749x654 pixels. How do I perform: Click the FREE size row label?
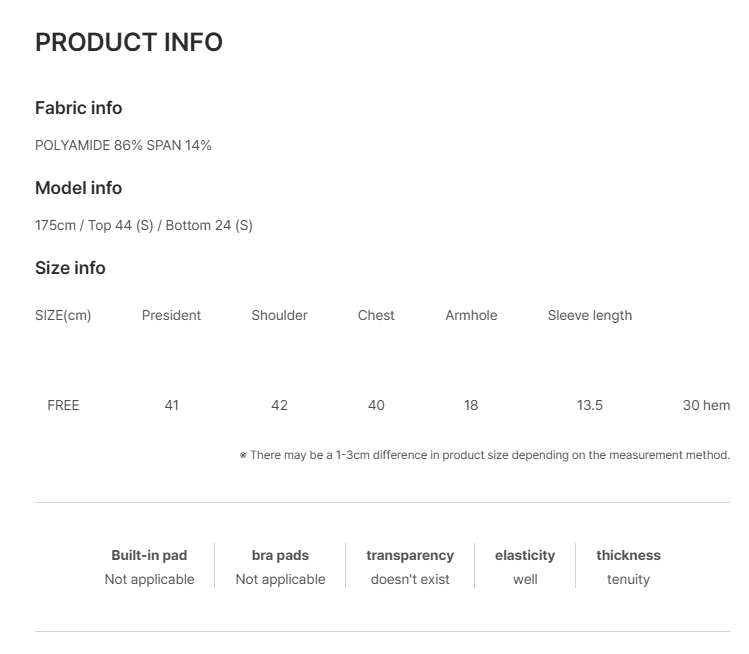[x=63, y=405]
